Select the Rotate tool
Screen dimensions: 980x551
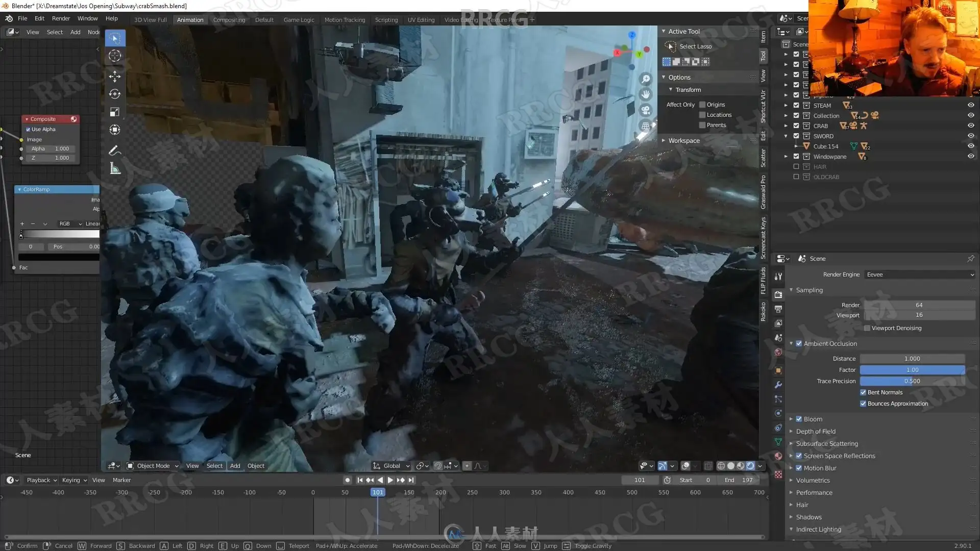coord(115,94)
